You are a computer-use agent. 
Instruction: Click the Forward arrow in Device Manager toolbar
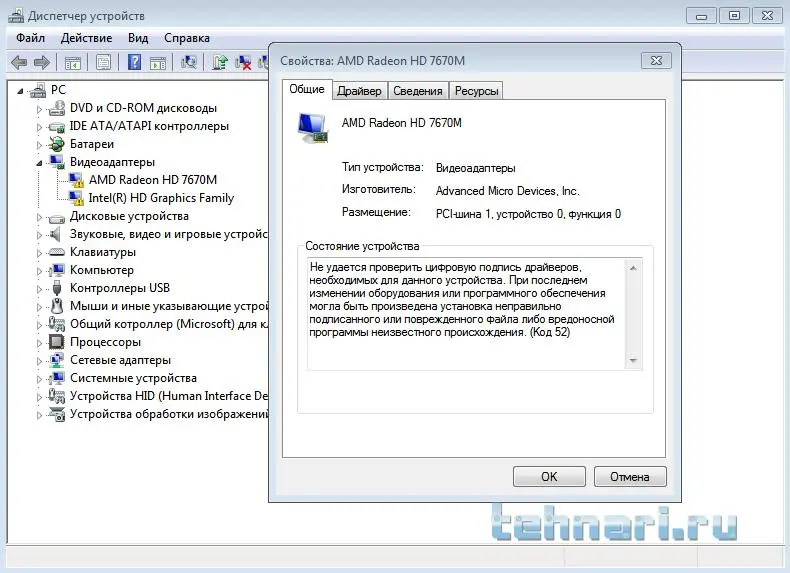click(42, 62)
